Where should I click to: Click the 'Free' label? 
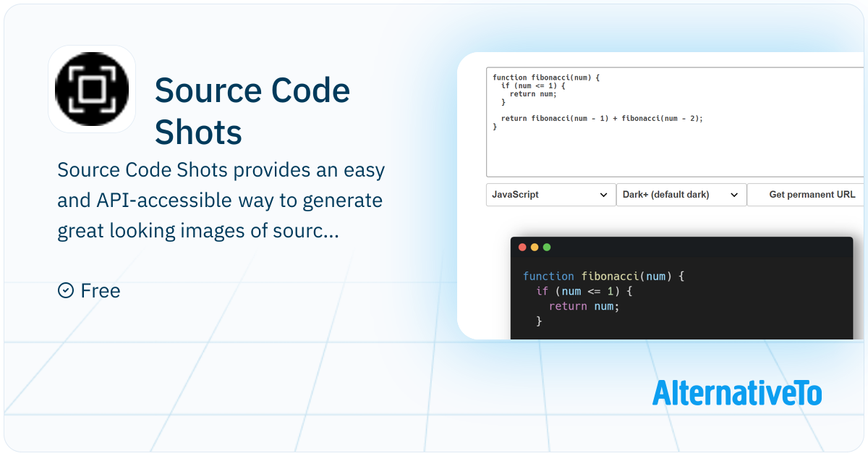(101, 291)
